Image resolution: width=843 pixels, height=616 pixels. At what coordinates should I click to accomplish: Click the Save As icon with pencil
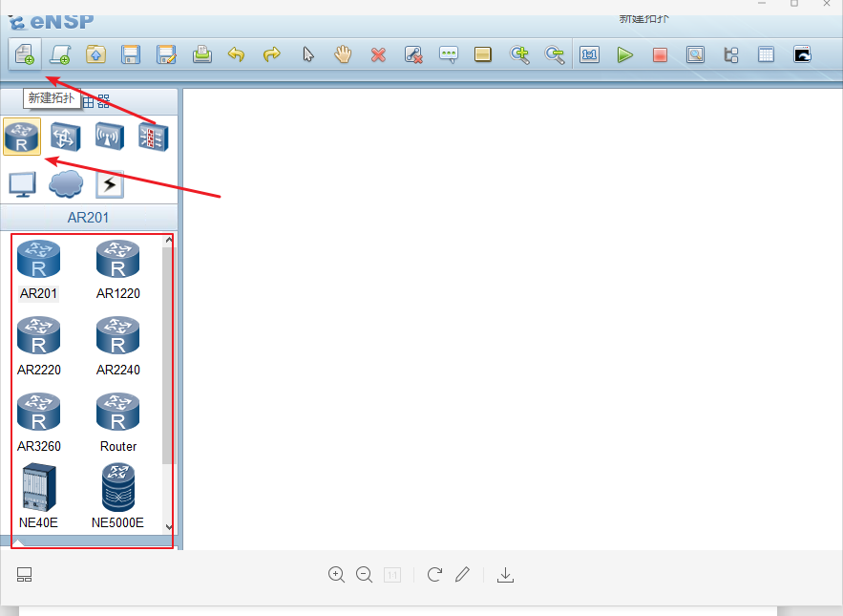[166, 54]
